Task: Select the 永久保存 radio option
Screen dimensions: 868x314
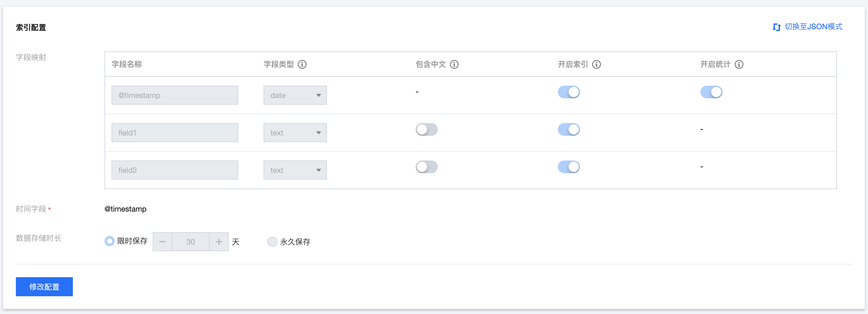Action: tap(272, 241)
